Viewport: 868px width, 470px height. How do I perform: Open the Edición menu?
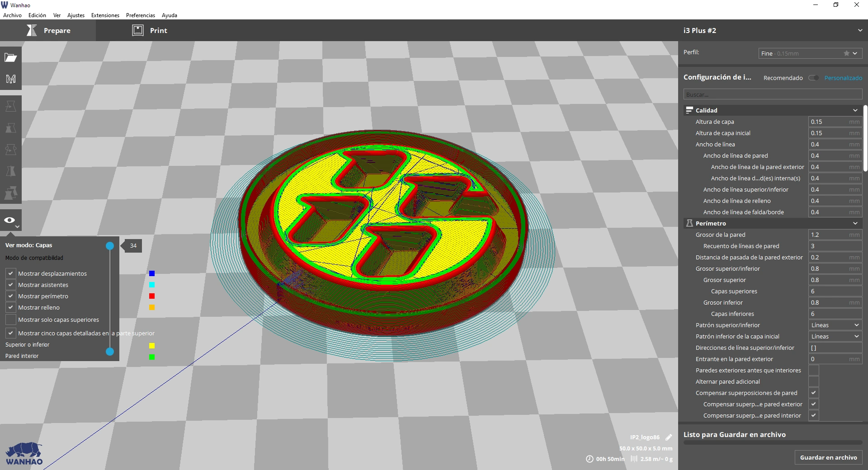click(37, 15)
